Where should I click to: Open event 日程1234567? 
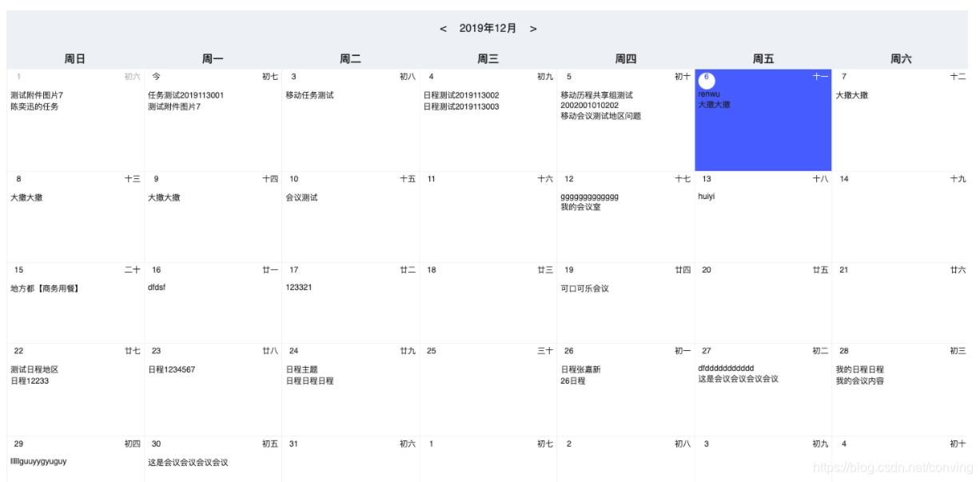point(171,370)
